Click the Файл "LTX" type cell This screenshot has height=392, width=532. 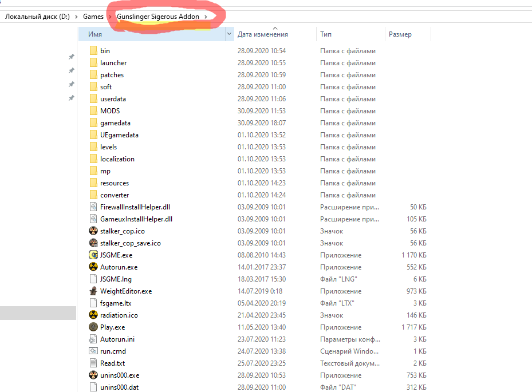click(337, 303)
